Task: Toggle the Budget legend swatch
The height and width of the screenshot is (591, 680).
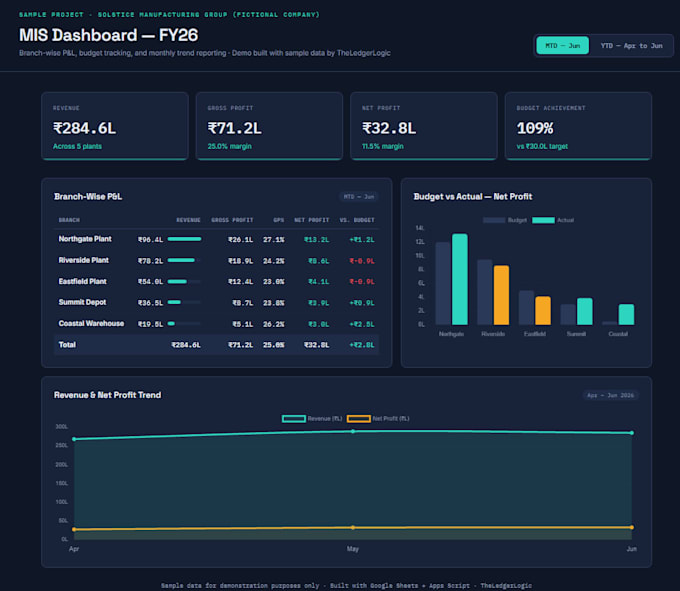Action: pos(494,220)
